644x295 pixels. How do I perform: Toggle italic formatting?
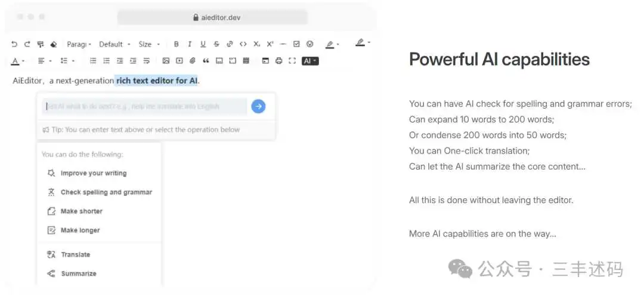[190, 44]
